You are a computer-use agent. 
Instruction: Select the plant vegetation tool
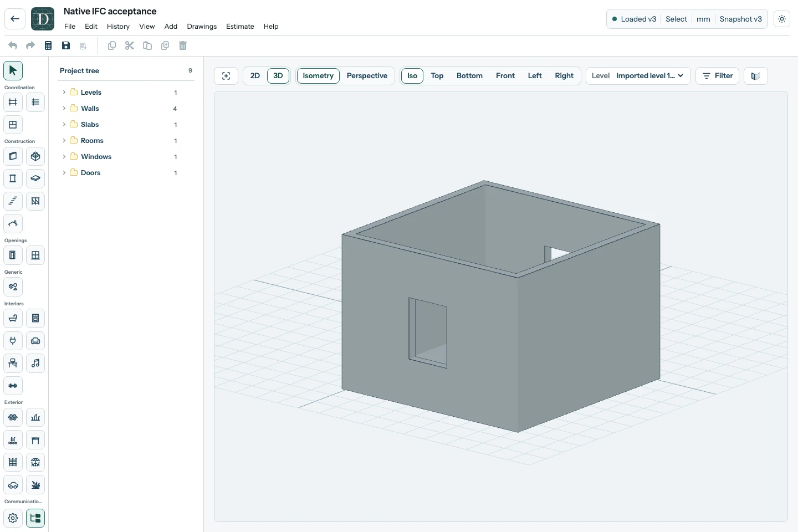35,485
